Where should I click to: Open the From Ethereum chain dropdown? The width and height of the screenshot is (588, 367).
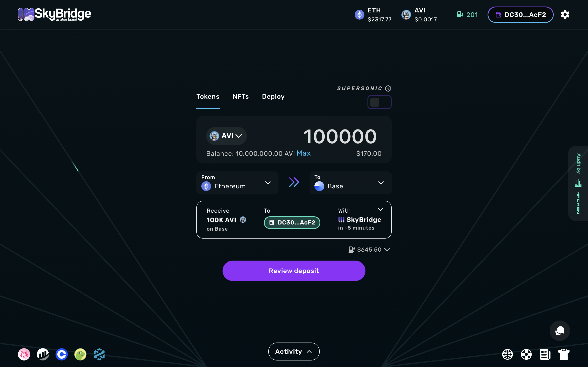pyautogui.click(x=268, y=183)
